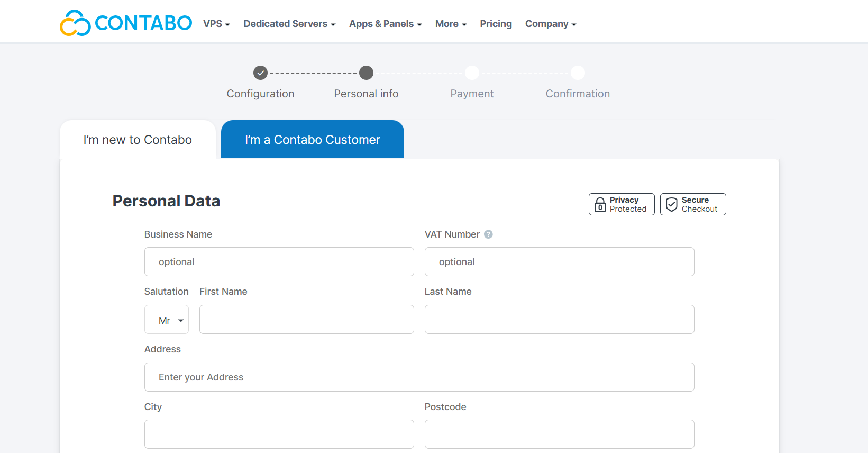Open the VPS dropdown menu
The height and width of the screenshot is (453, 868).
(x=216, y=24)
